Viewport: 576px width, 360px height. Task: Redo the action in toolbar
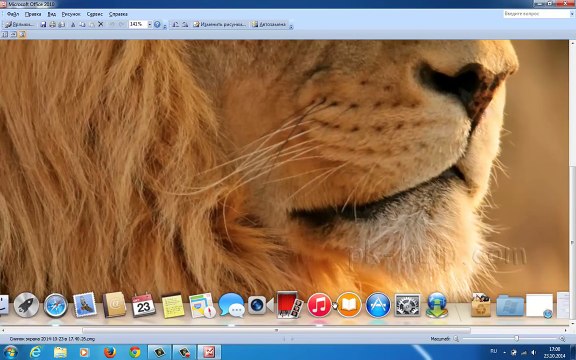click(121, 24)
